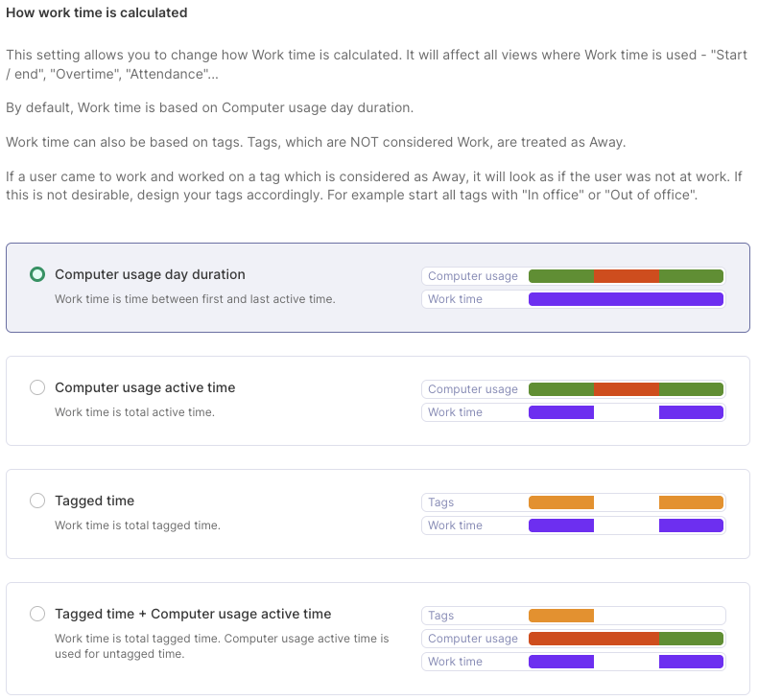The height and width of the screenshot is (700, 758).
Task: Click red Computer usage segment in last card
Action: pos(593,639)
